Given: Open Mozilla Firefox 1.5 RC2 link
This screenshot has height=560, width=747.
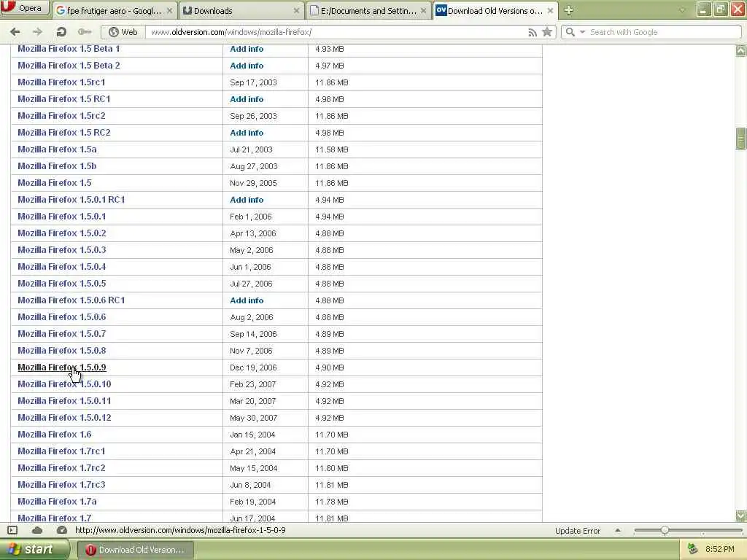Looking at the screenshot, I should [64, 133].
